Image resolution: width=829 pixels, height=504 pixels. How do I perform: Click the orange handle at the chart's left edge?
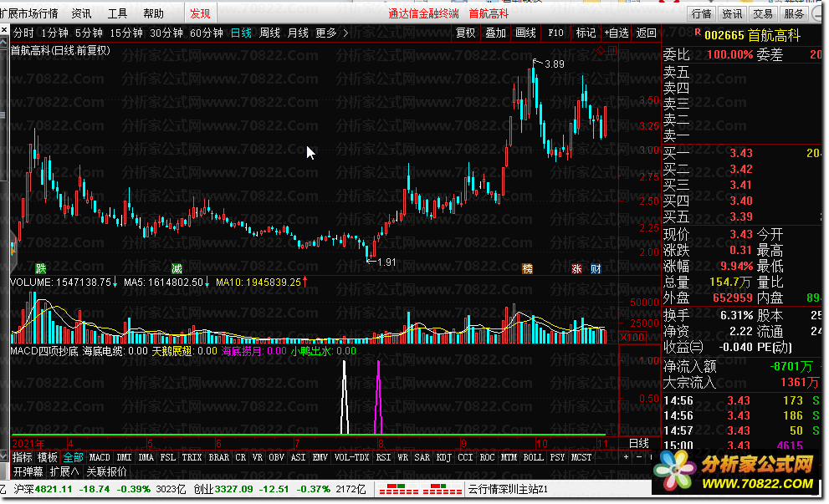click(x=13, y=249)
